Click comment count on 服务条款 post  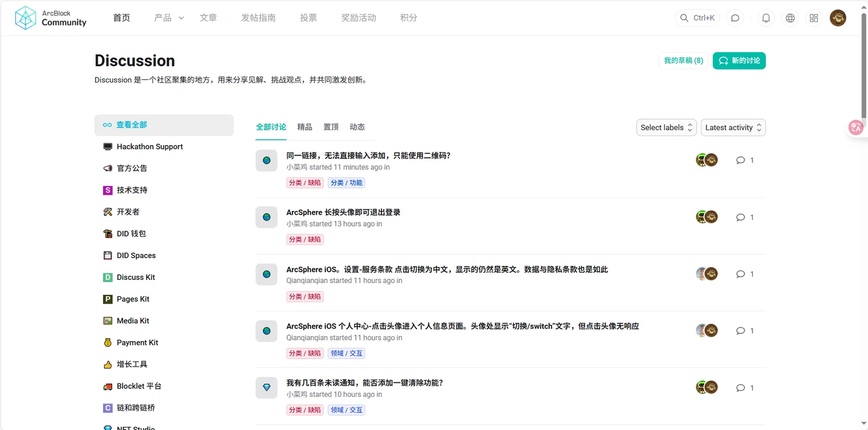(x=745, y=274)
